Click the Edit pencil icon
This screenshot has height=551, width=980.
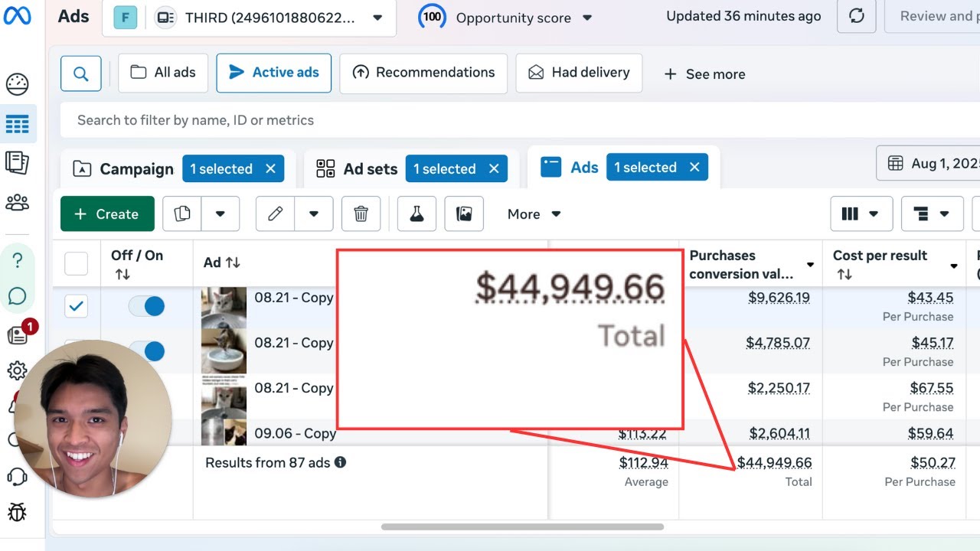point(276,214)
